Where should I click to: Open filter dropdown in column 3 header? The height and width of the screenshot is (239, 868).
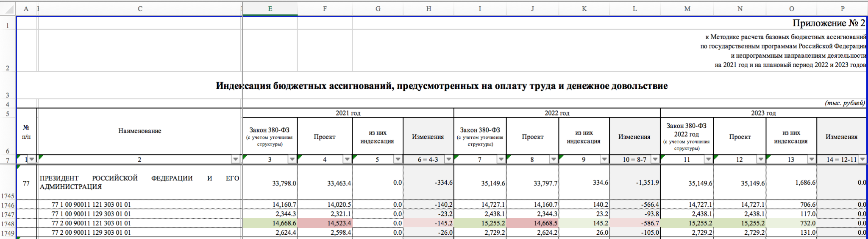[292, 159]
